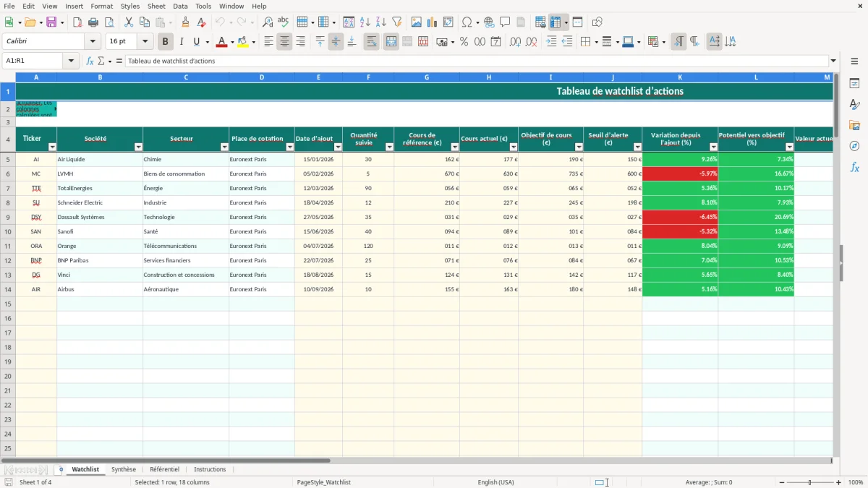
Task: Click the Merge and Center Cells icon
Action: click(x=391, y=42)
